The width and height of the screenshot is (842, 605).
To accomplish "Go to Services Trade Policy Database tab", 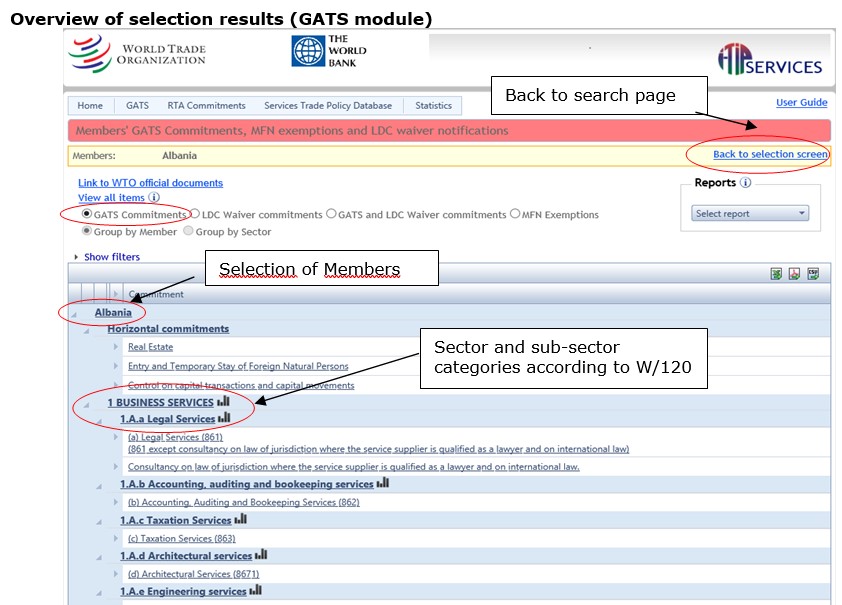I will tap(328, 106).
